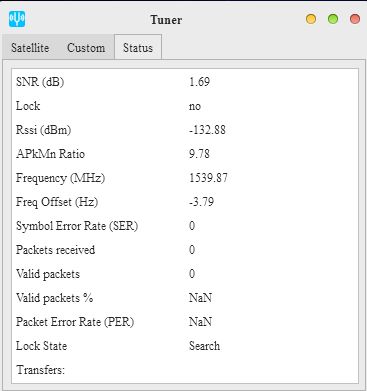Click the Lock State value Search
This screenshot has width=367, height=391.
click(204, 346)
